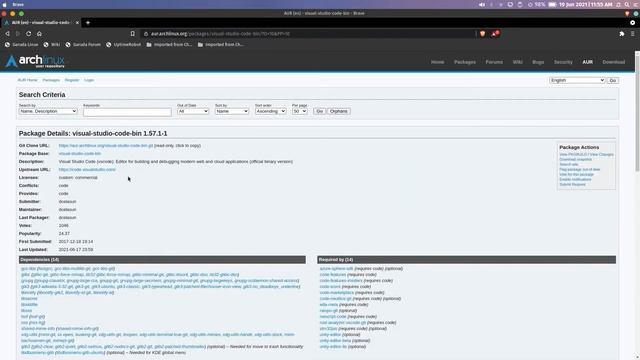Screen dimensions: 640x360
Task: Click the volume icon in menu bar
Action: [x=482, y=4]
